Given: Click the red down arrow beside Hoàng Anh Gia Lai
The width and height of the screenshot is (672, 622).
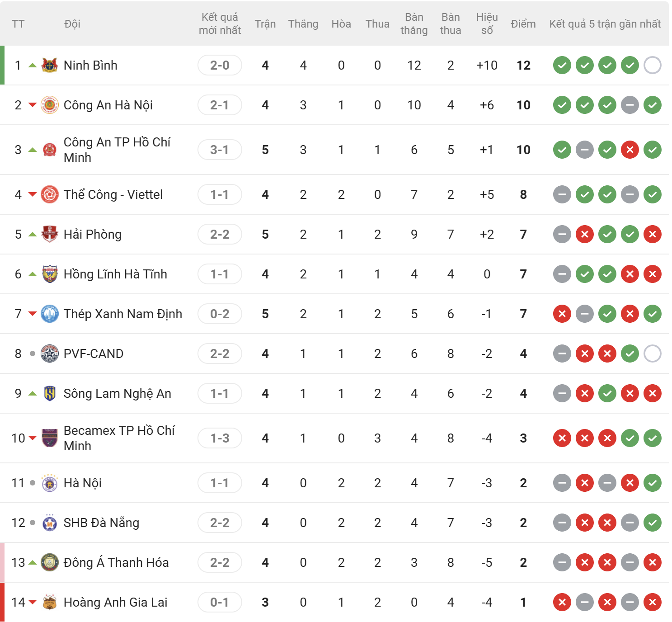Looking at the screenshot, I should [33, 602].
